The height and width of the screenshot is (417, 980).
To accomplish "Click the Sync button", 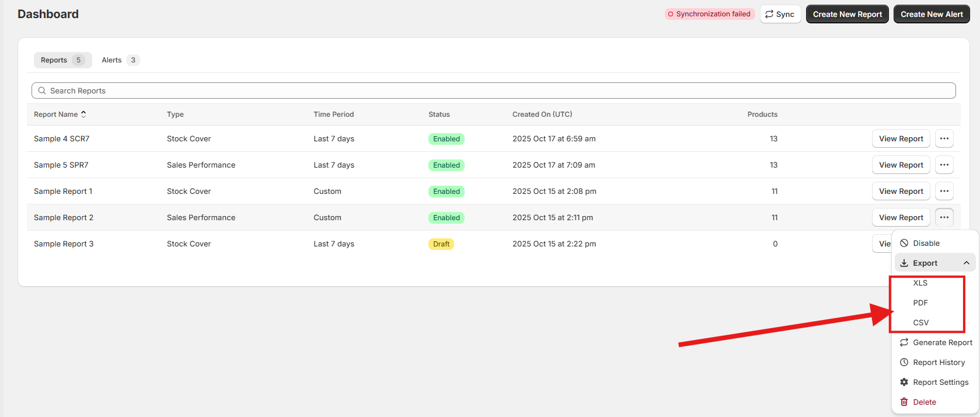I will pos(780,14).
